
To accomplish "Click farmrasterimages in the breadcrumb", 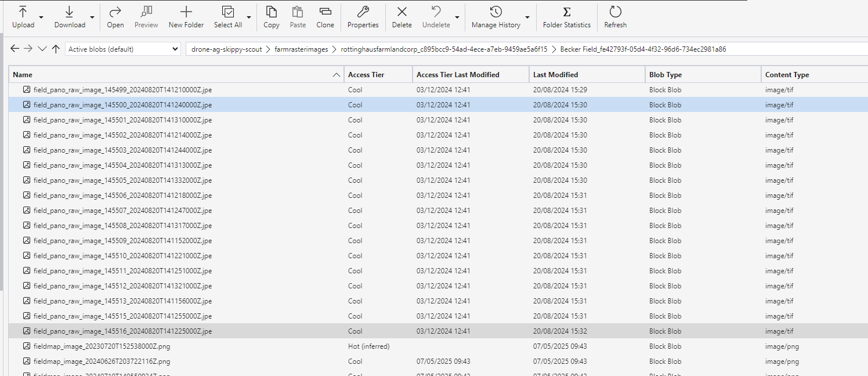I will (x=301, y=49).
